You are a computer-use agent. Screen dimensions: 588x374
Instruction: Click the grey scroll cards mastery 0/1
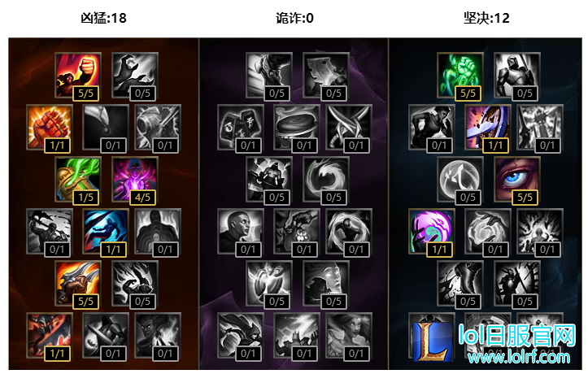coord(241,128)
